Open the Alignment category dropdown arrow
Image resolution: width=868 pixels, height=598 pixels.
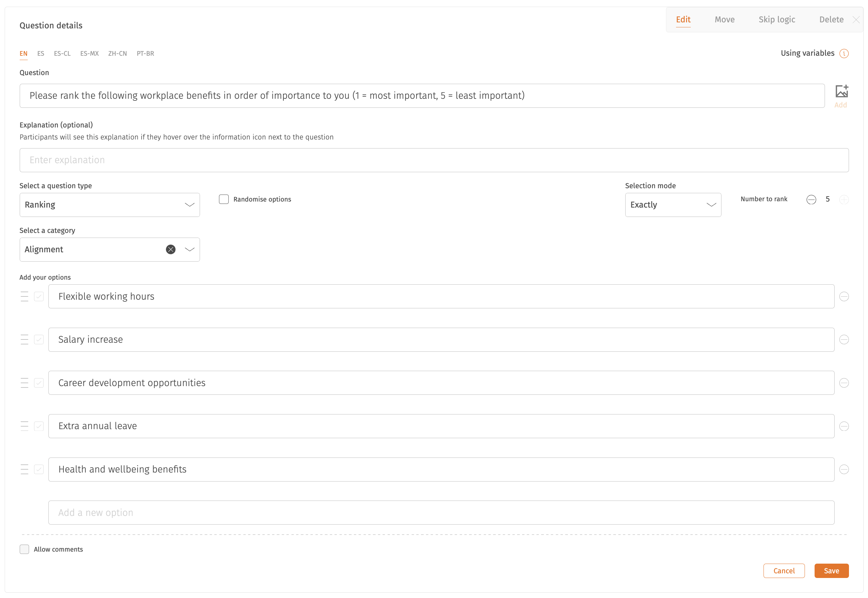click(190, 250)
